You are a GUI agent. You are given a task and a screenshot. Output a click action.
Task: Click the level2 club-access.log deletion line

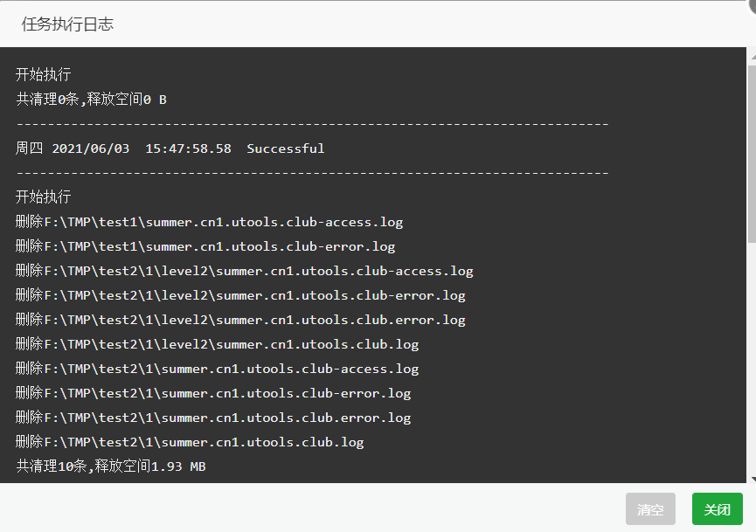[x=245, y=271]
